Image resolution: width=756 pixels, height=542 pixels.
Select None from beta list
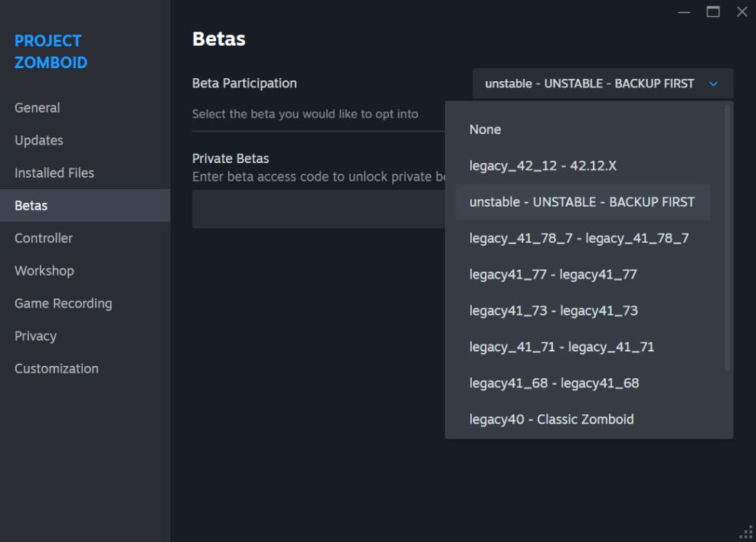click(486, 129)
